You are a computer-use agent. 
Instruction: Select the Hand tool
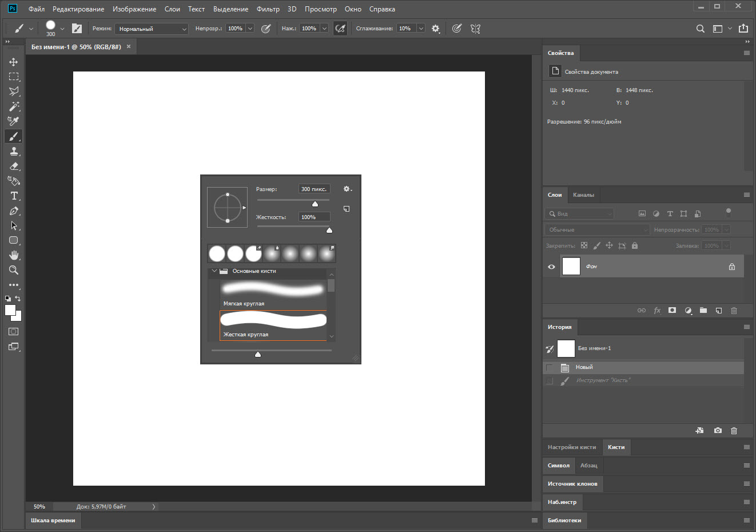14,255
